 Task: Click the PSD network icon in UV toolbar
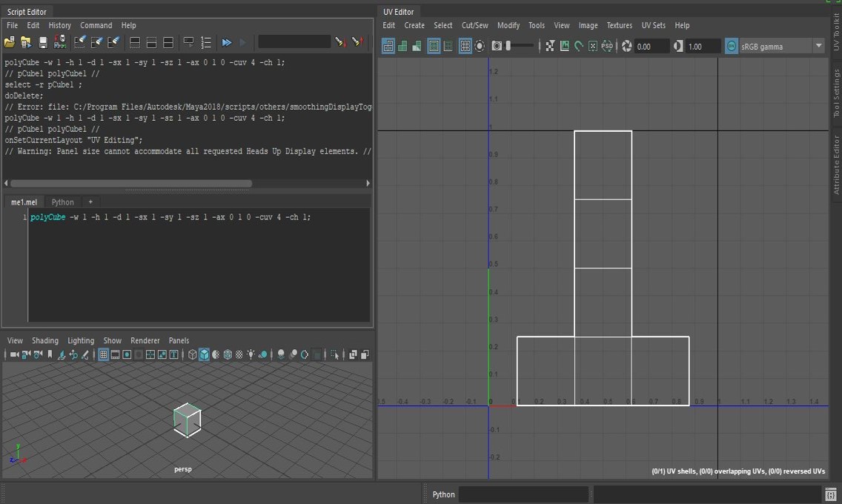[x=607, y=46]
